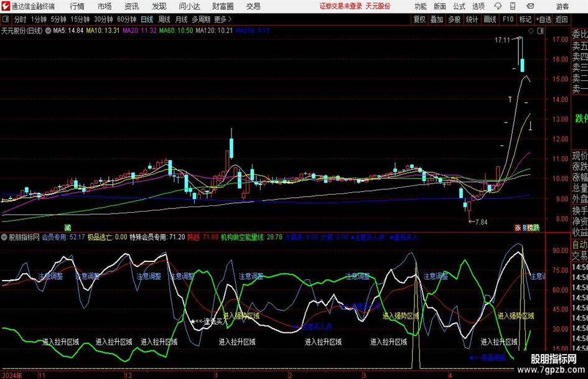Switch to the 60分钟 period tab
This screenshot has height=379, width=588.
pos(127,19)
